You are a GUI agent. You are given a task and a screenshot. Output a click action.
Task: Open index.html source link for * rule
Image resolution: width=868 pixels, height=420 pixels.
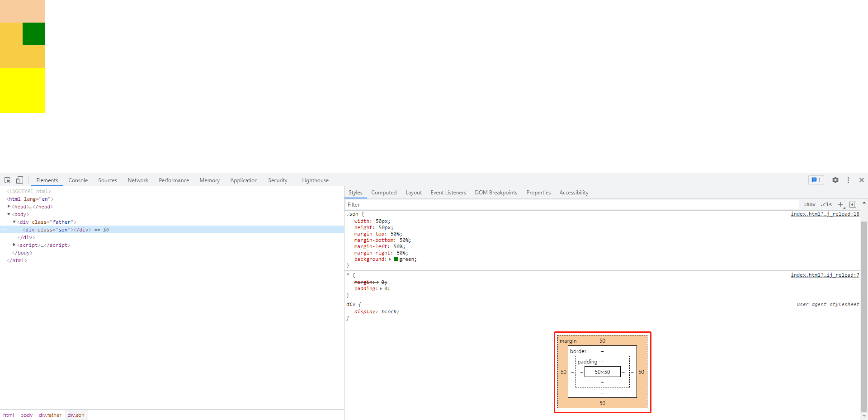[825, 275]
